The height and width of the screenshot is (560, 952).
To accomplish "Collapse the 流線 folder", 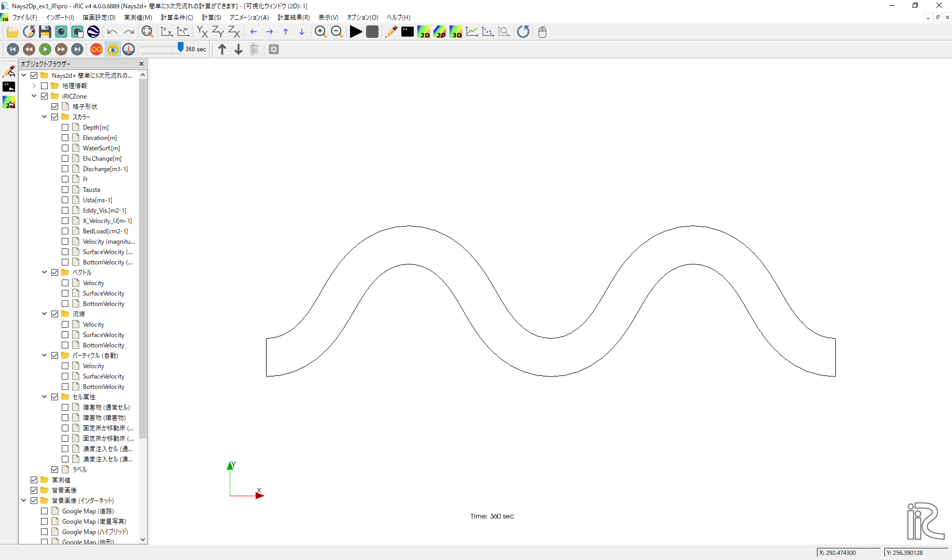I will (44, 314).
